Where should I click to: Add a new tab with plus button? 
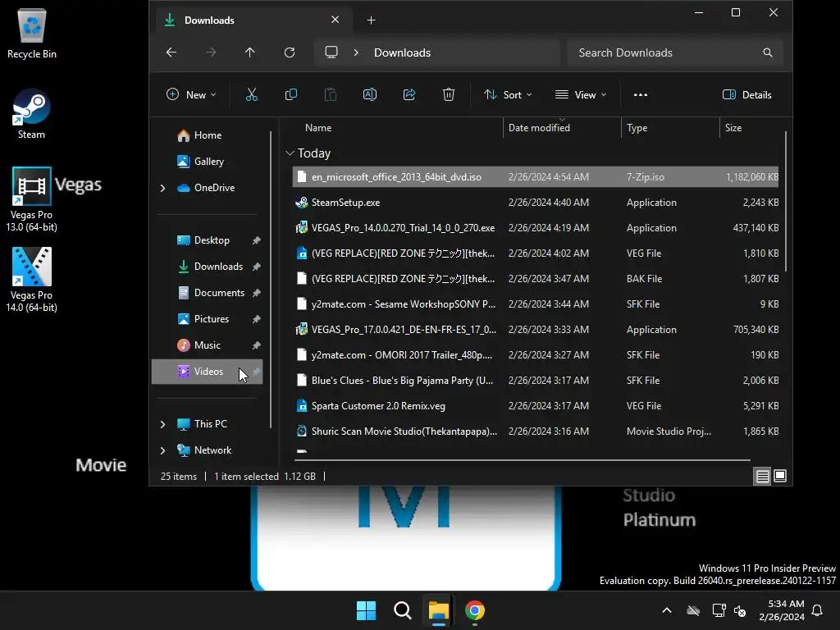click(x=371, y=21)
